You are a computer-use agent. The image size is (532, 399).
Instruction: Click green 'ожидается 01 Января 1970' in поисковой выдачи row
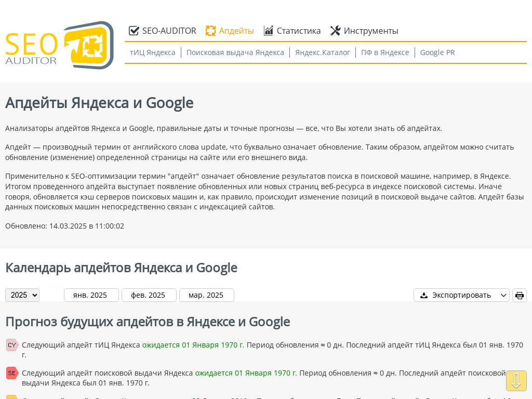(246, 373)
